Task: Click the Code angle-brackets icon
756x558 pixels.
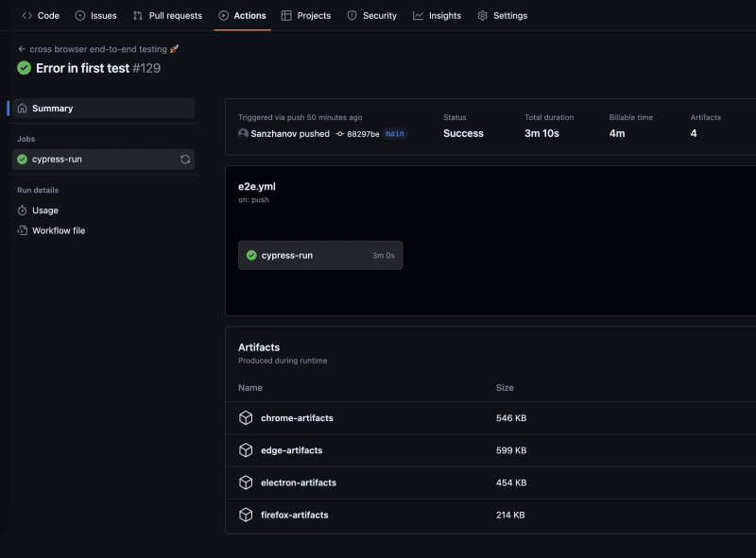Action: click(27, 15)
